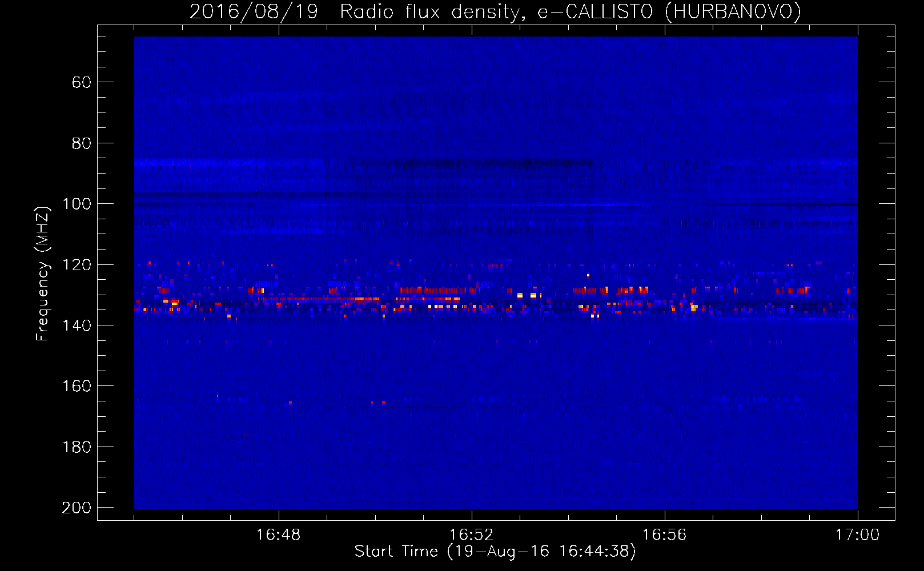Select the frequency axis label '140'
924x571 pixels.
click(77, 325)
